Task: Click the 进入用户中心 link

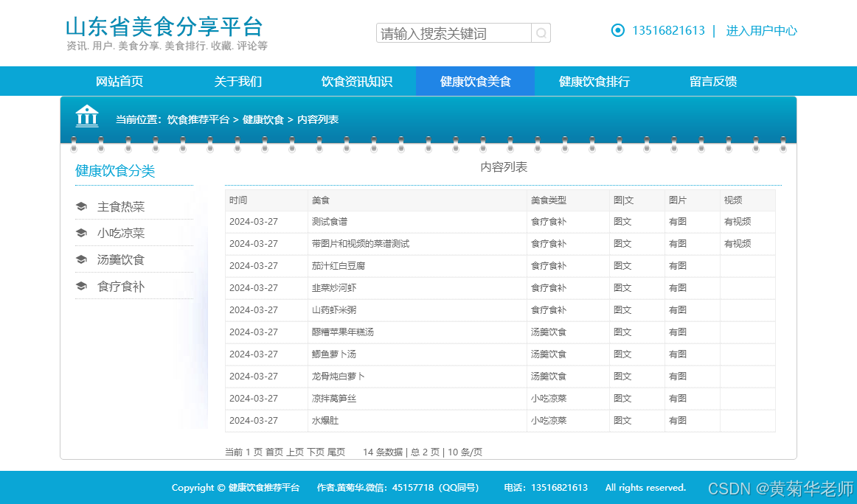Action: point(761,30)
